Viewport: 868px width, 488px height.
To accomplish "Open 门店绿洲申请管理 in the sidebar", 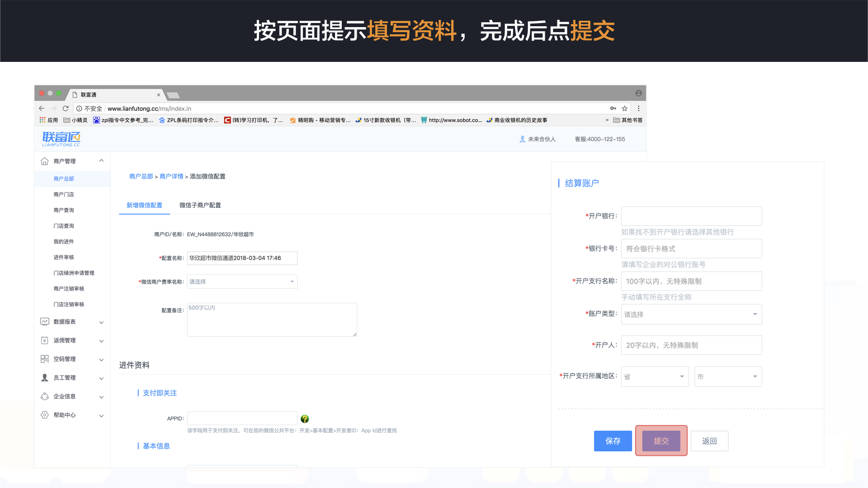I will point(74,273).
